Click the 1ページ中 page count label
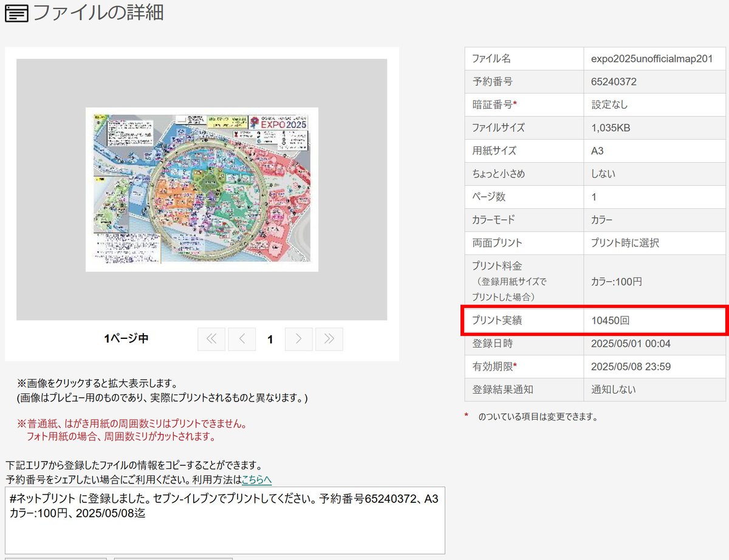Image resolution: width=729 pixels, height=560 pixels. tap(126, 339)
